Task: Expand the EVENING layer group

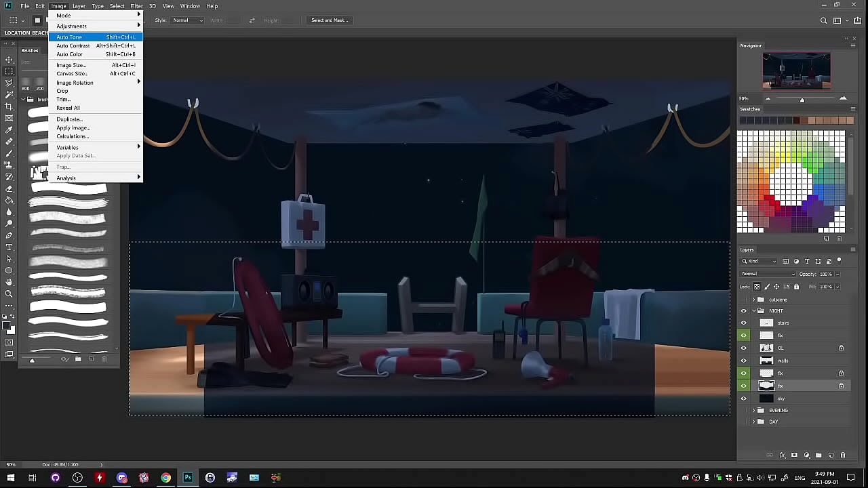Action: coord(753,410)
